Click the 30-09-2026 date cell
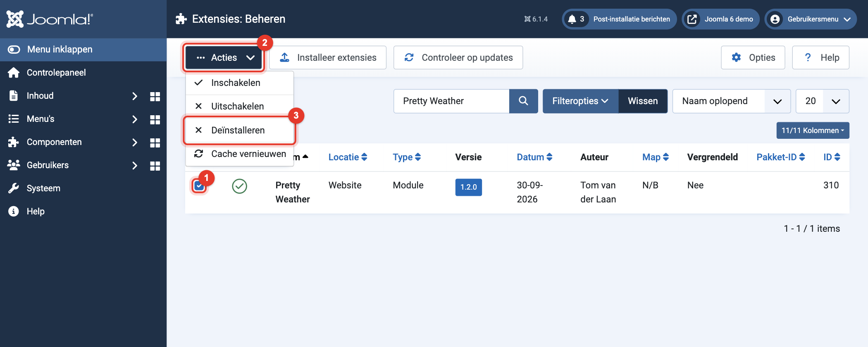Viewport: 868px width, 347px height. pyautogui.click(x=530, y=193)
